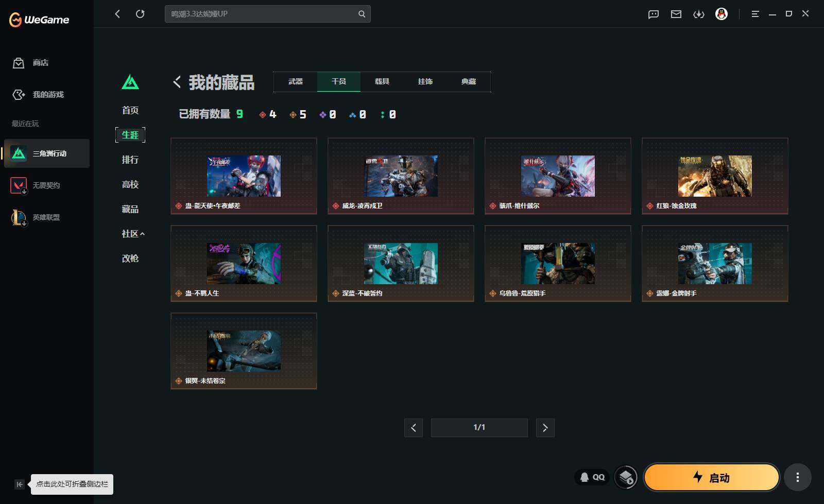Open 商店 in the left sidebar
The width and height of the screenshot is (824, 504).
click(47, 63)
